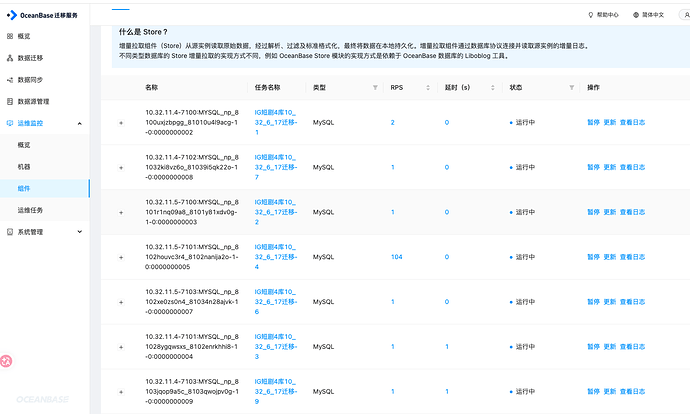The height and width of the screenshot is (414, 690).
Task: Open task link ending in 迁移-3
Action: [x=275, y=347]
